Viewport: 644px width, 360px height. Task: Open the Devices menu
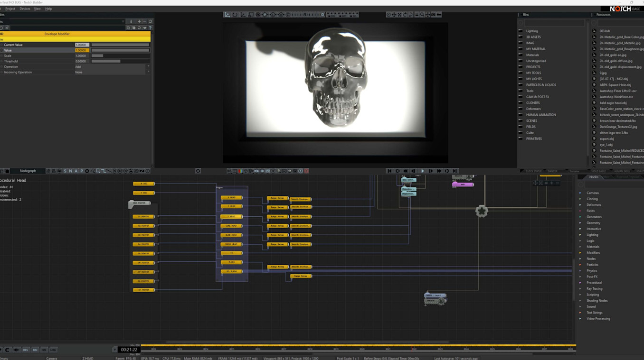tap(25, 9)
